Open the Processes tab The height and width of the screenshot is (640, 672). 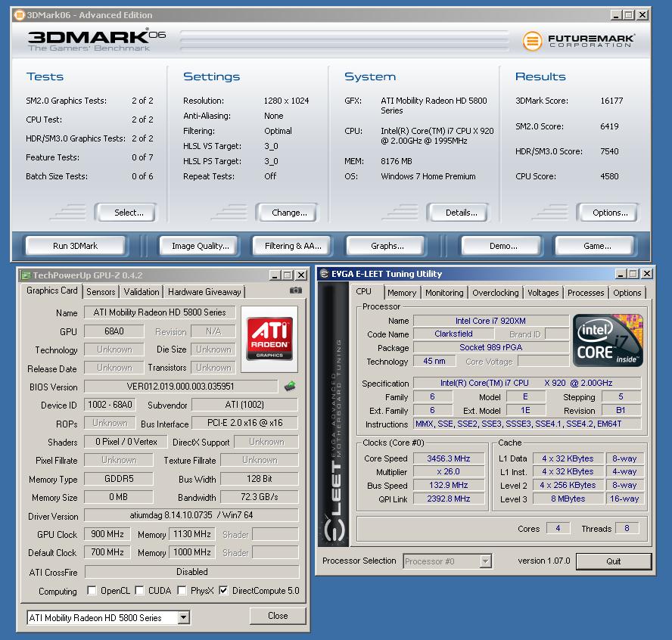[586, 293]
